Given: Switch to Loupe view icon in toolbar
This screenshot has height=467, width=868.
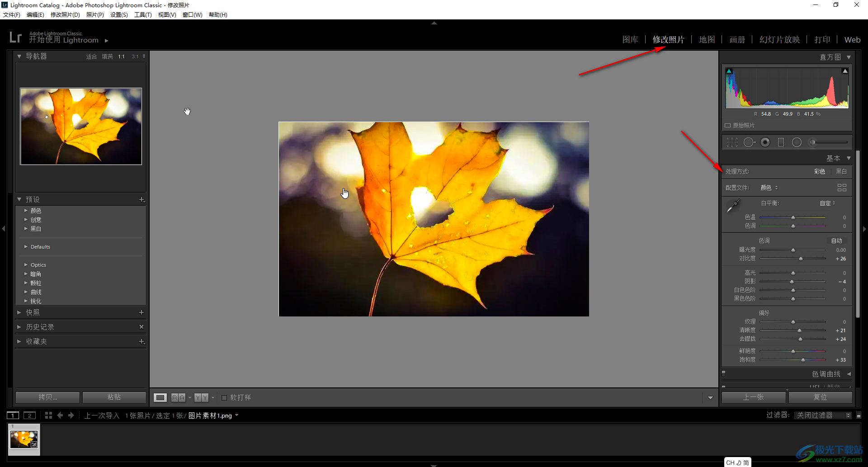Looking at the screenshot, I should pyautogui.click(x=160, y=397).
